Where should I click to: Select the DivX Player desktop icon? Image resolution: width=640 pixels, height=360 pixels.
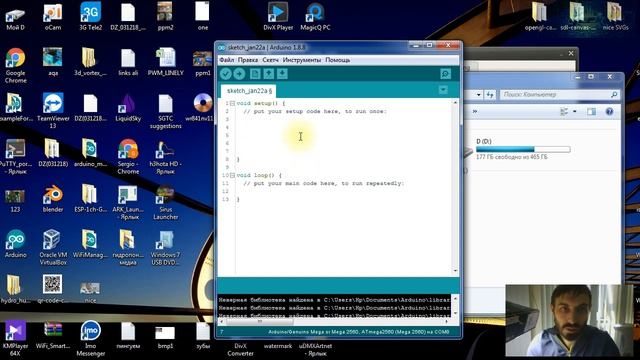(x=278, y=17)
